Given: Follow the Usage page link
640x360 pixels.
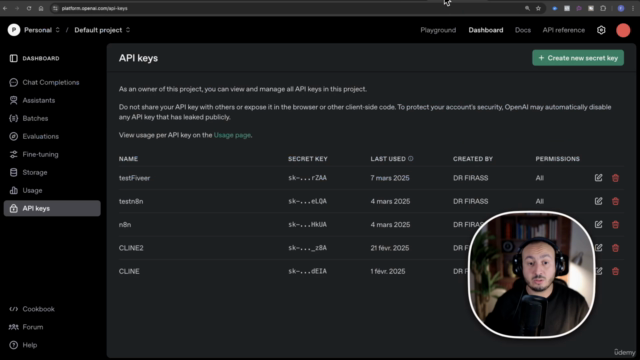Looking at the screenshot, I should (232, 135).
